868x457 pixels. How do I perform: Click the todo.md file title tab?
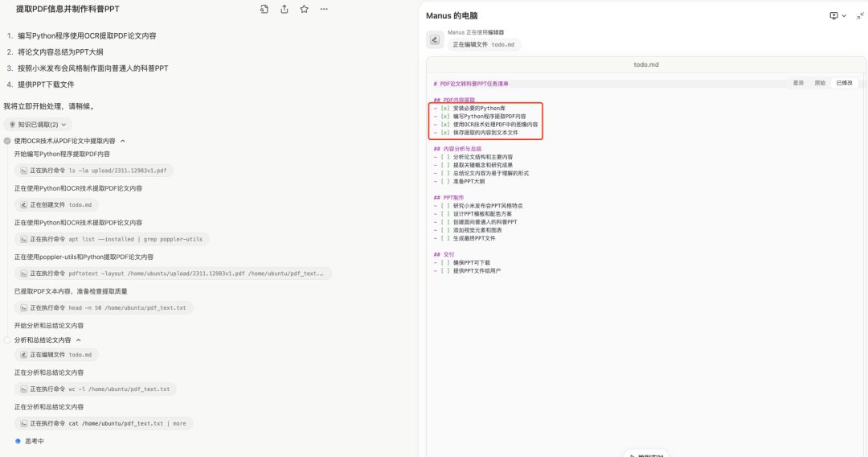[x=646, y=64]
